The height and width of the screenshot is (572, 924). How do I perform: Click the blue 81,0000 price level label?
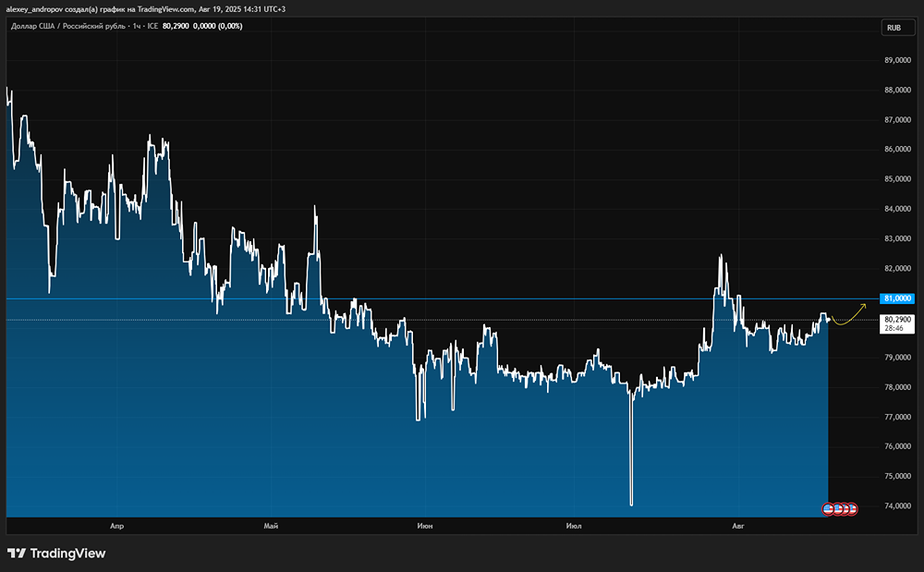(x=898, y=298)
